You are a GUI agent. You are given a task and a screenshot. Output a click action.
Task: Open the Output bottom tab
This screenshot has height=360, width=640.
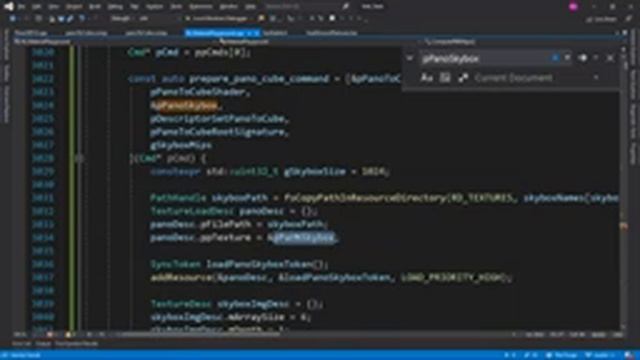pyautogui.click(x=43, y=344)
